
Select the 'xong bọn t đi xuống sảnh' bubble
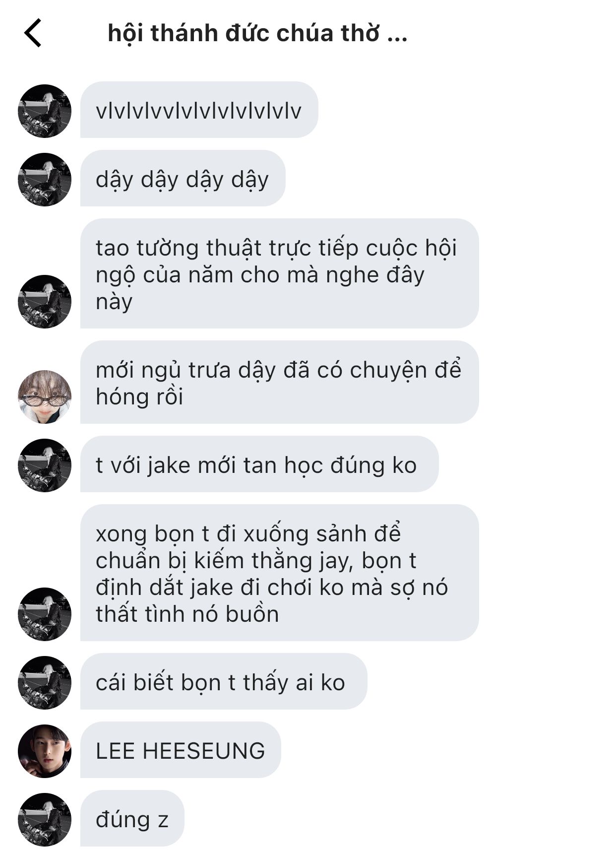(x=279, y=573)
